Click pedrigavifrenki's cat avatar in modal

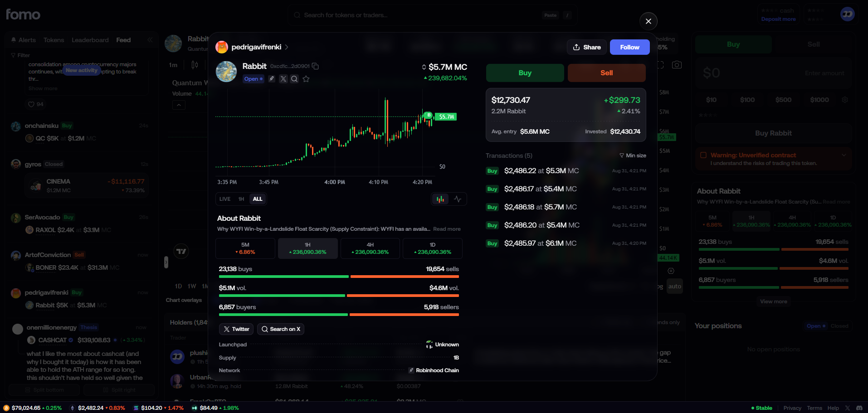(x=222, y=47)
